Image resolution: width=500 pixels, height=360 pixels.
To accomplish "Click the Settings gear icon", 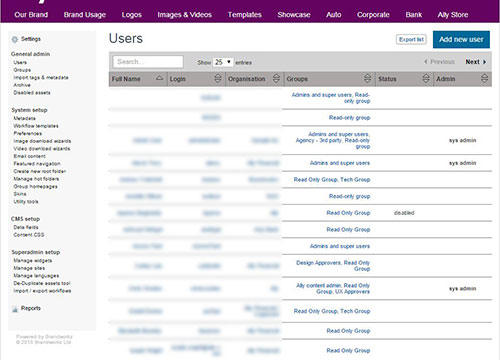I will [15, 39].
